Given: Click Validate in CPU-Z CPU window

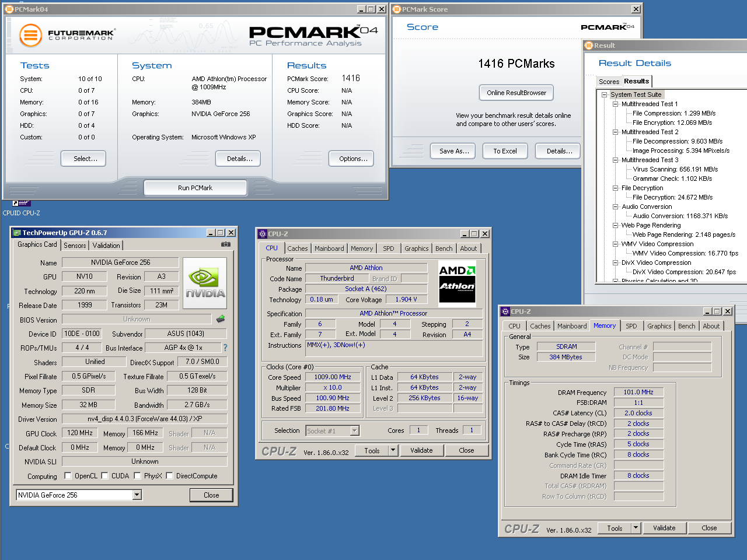Looking at the screenshot, I should tap(421, 450).
